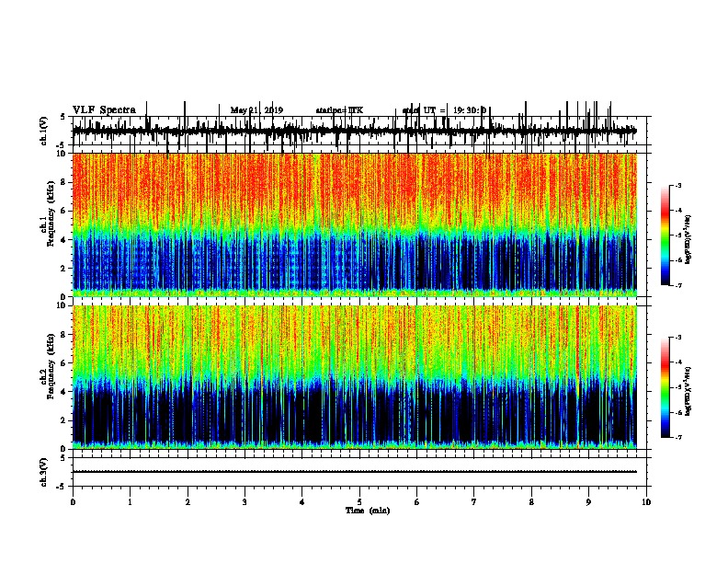The image size is (728, 563).
Task: Click the "station= ITK" header text
Action: (339, 110)
